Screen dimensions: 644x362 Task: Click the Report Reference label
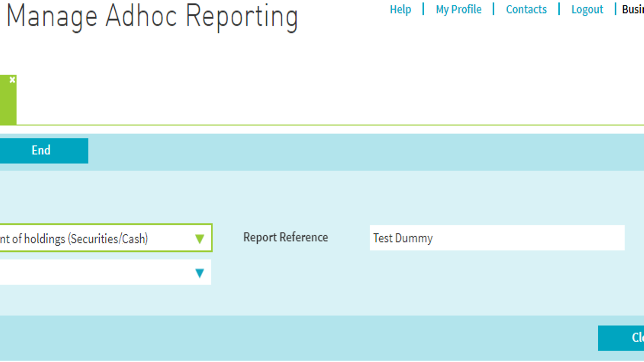click(x=285, y=237)
